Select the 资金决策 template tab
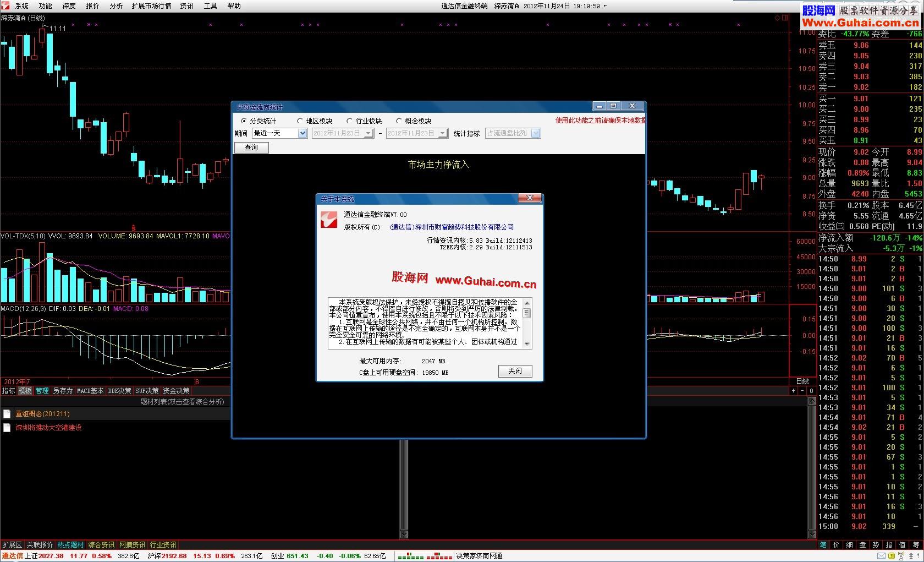 click(x=176, y=390)
